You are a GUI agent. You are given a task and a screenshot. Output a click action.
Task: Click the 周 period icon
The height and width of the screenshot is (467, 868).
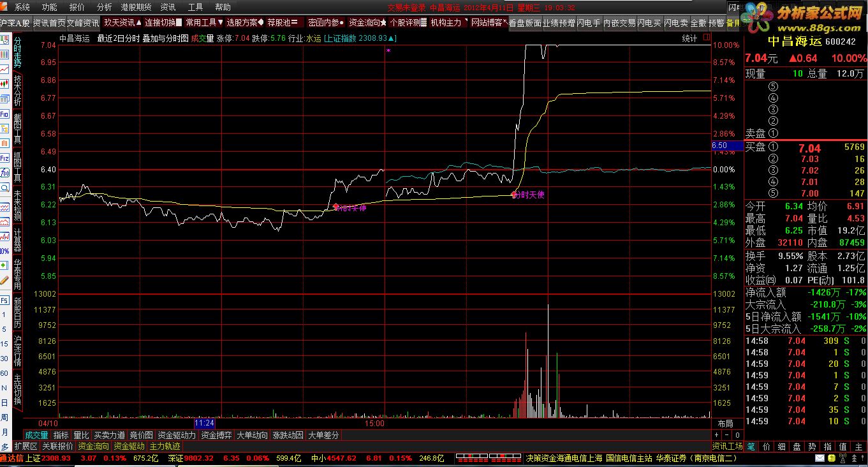(x=4, y=417)
